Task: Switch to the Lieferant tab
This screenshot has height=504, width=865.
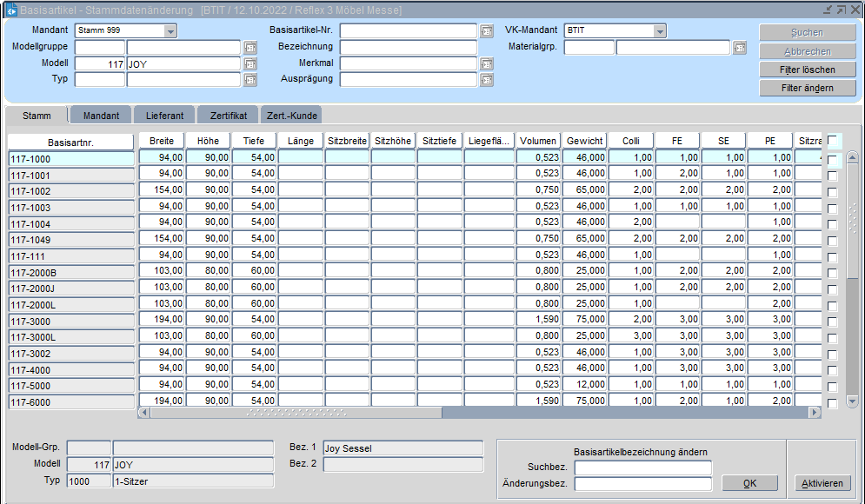Action: pyautogui.click(x=164, y=116)
